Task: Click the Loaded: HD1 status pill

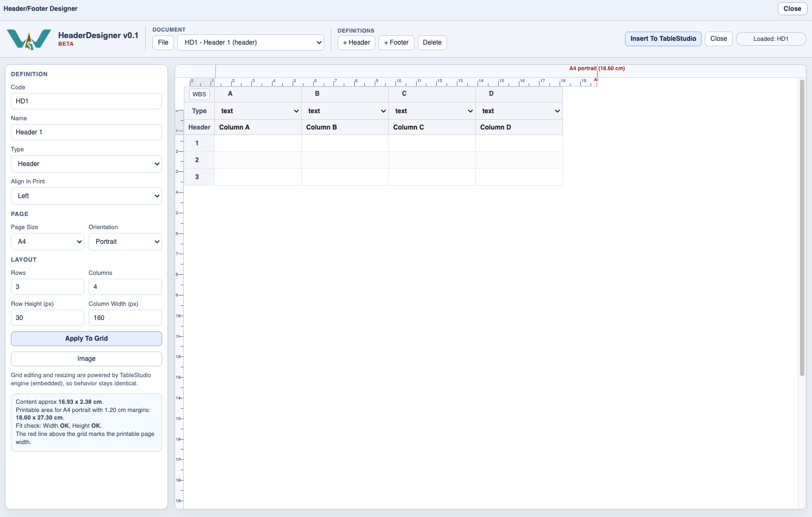Action: [x=771, y=39]
